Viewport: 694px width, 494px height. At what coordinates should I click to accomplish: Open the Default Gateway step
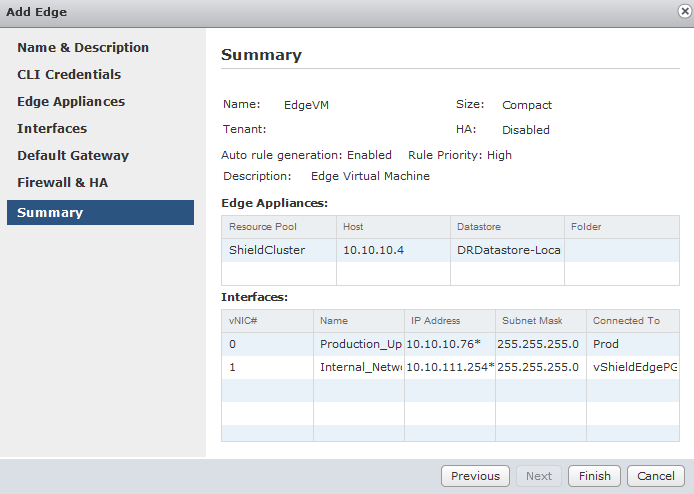coord(73,156)
